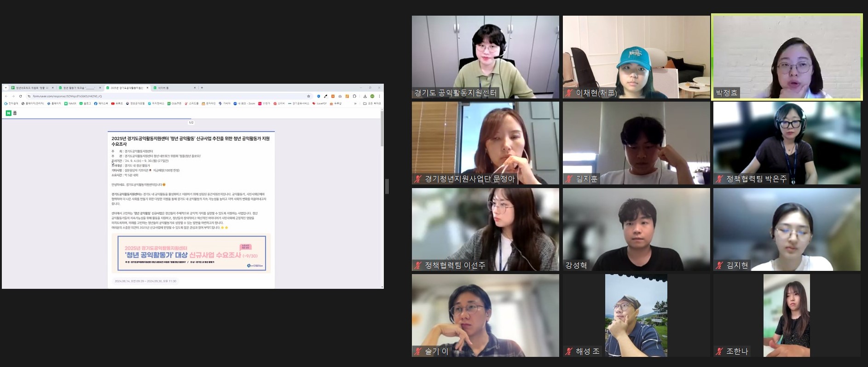Image resolution: width=868 pixels, height=367 pixels.
Task: Click muted mic icon on 이채현(채쿄) tile
Action: [569, 93]
